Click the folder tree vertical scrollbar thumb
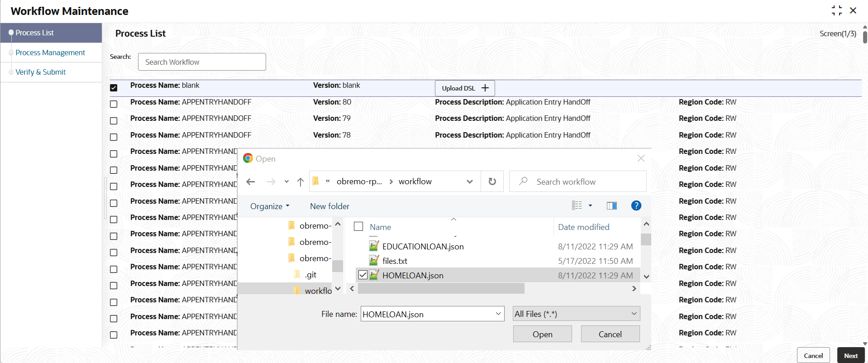This screenshot has height=363, width=868. pyautogui.click(x=338, y=266)
